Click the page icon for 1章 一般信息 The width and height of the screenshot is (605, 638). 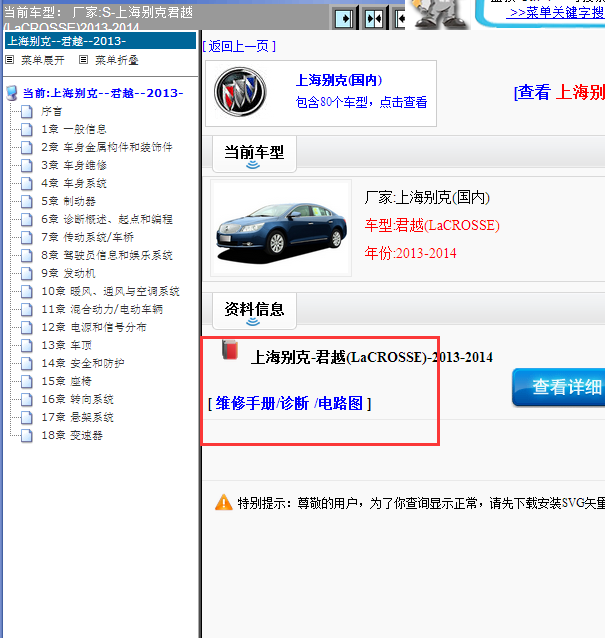click(x=27, y=129)
